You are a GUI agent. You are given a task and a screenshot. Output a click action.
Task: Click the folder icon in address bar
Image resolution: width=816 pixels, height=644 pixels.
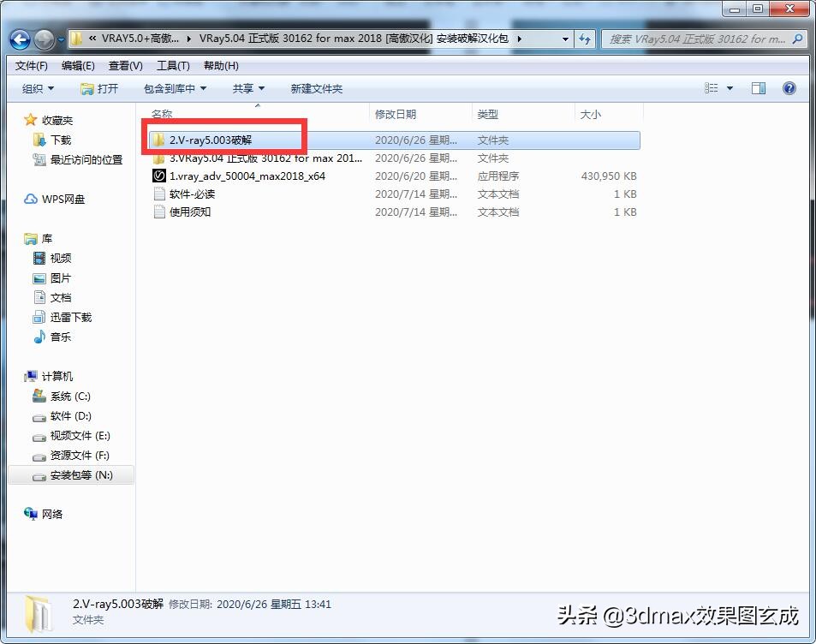76,39
